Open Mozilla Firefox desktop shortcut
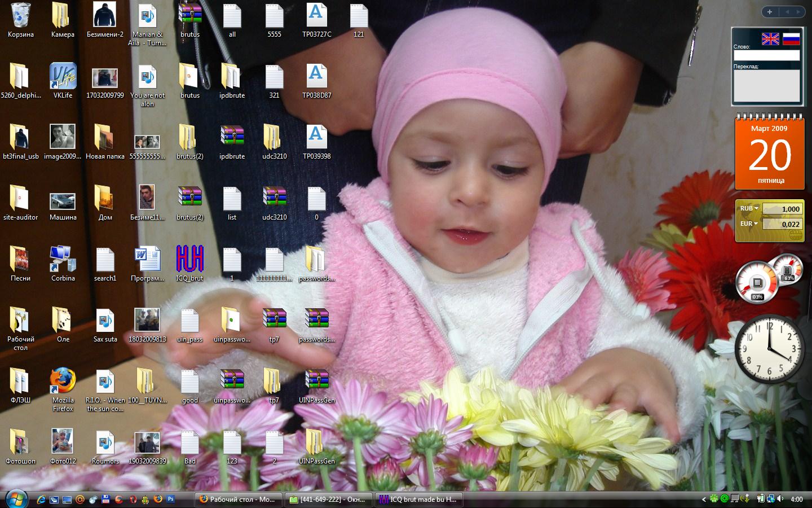Screen dimensions: 812x508 [x=63, y=382]
